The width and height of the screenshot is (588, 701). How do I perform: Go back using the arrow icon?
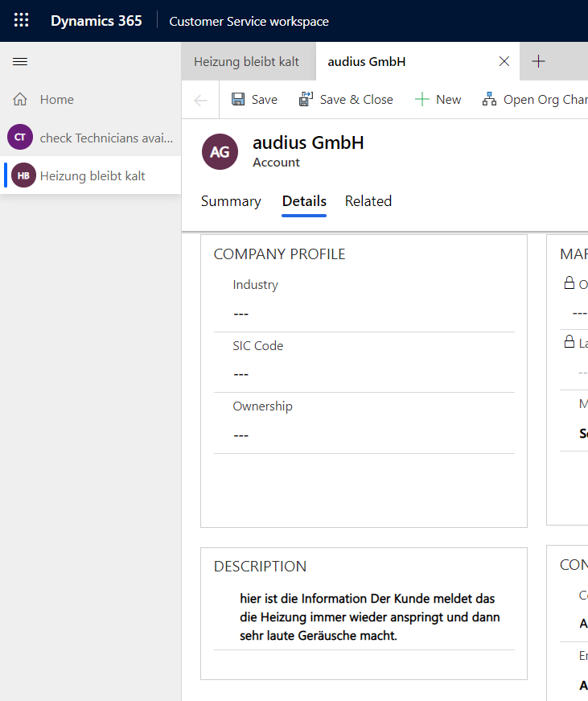201,100
